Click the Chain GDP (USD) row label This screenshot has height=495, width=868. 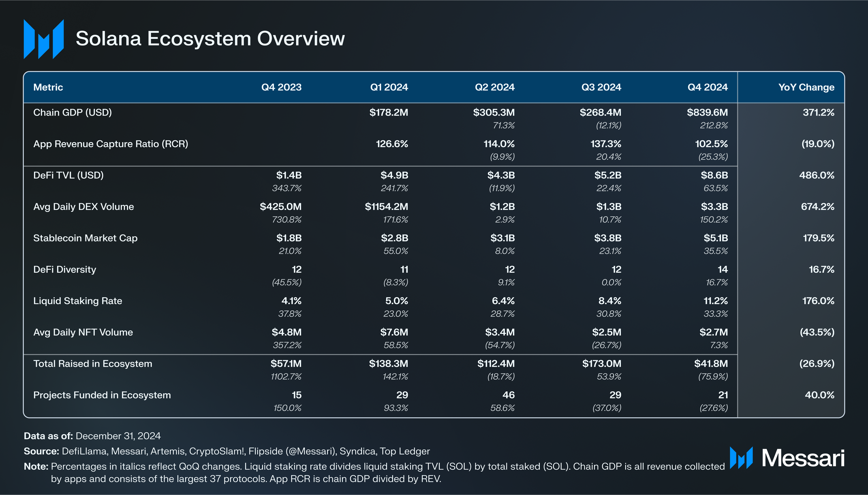point(73,113)
